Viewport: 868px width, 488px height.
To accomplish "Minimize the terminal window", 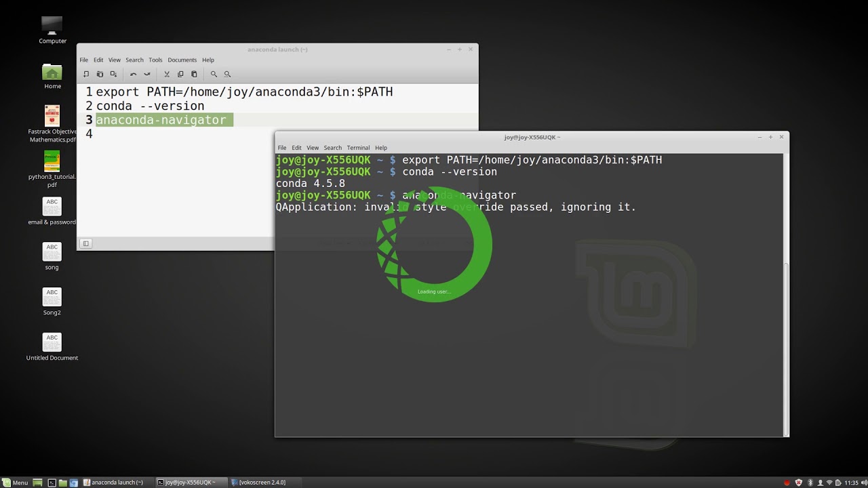I will [x=759, y=137].
